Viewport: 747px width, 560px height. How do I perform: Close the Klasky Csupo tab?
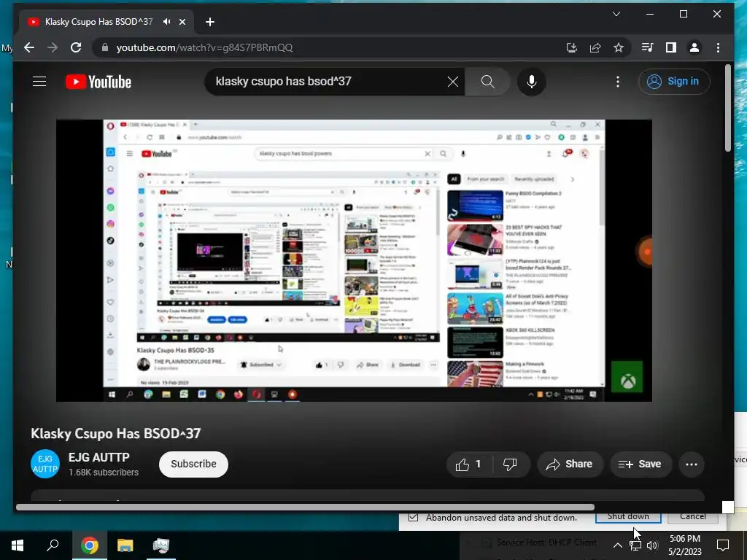coord(182,22)
